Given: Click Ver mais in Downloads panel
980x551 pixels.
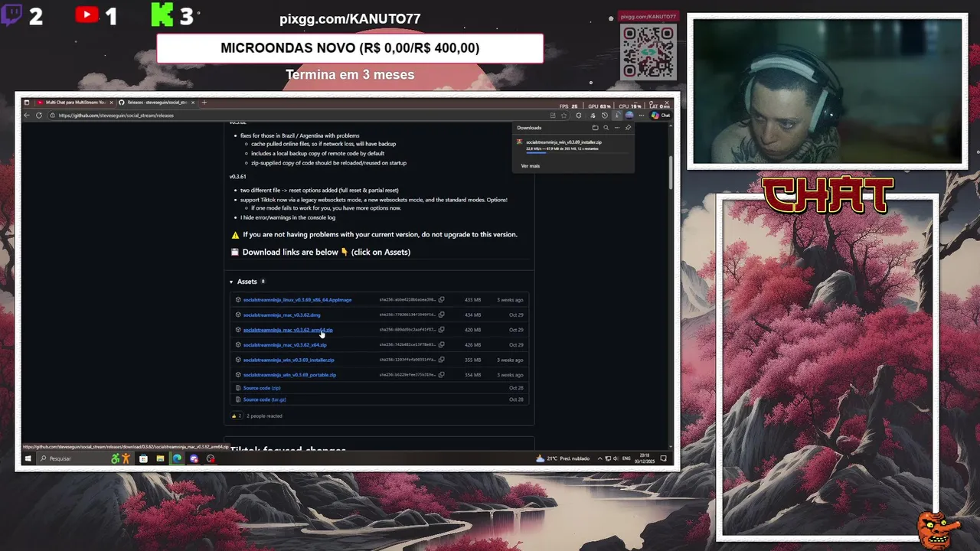Looking at the screenshot, I should click(530, 166).
